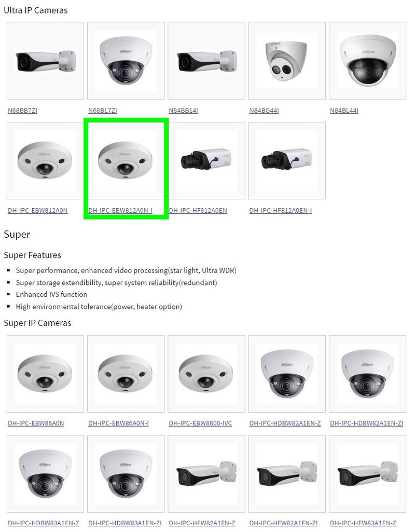
Task: Open the DH-IPC-EBW86A0N-I product link
Action: pyautogui.click(x=119, y=423)
